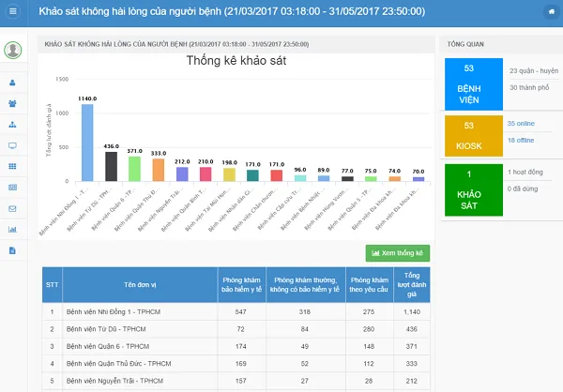The width and height of the screenshot is (563, 392).
Task: Click the 35 online kiosk link
Action: coord(519,123)
